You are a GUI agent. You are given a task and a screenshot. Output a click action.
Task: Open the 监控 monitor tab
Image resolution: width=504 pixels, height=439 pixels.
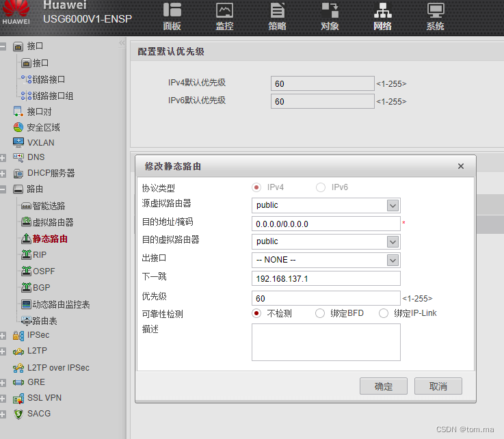click(x=224, y=16)
